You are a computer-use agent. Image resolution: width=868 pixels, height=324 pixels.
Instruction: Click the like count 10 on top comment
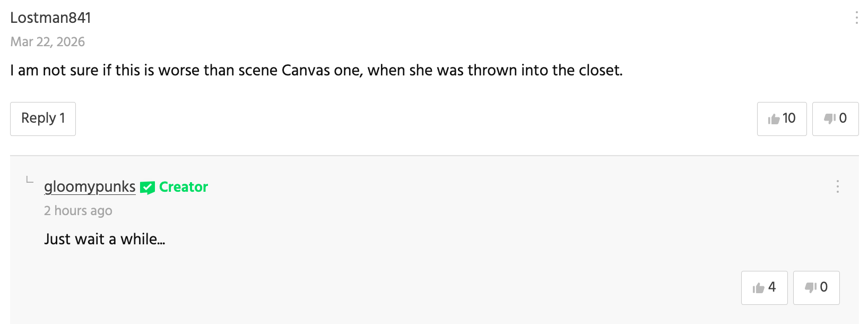[789, 118]
